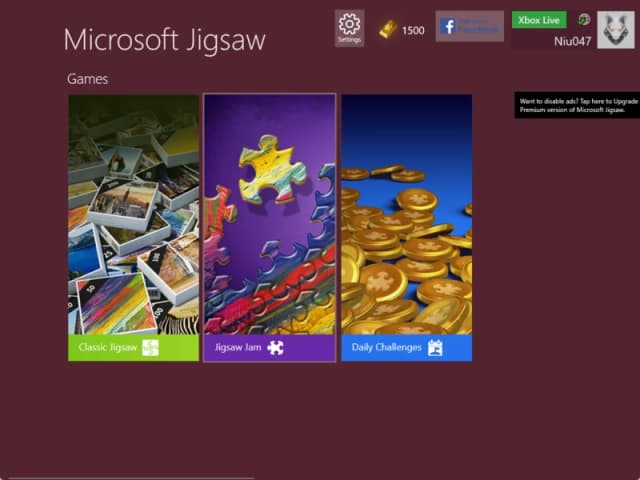Tap the upgrade to Premium ad banner

(577, 105)
